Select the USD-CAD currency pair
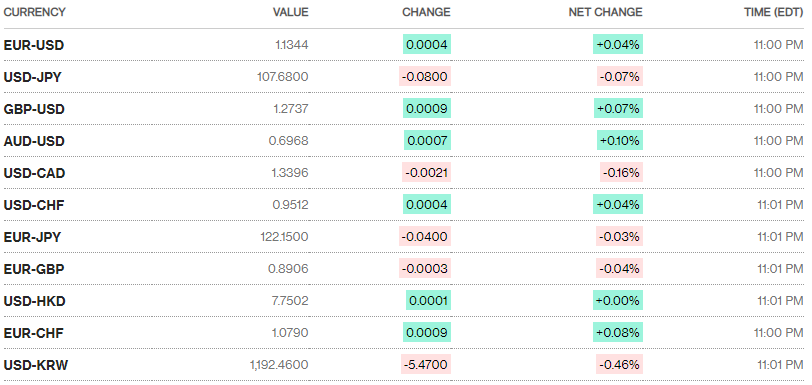Image resolution: width=812 pixels, height=385 pixels. (x=34, y=173)
